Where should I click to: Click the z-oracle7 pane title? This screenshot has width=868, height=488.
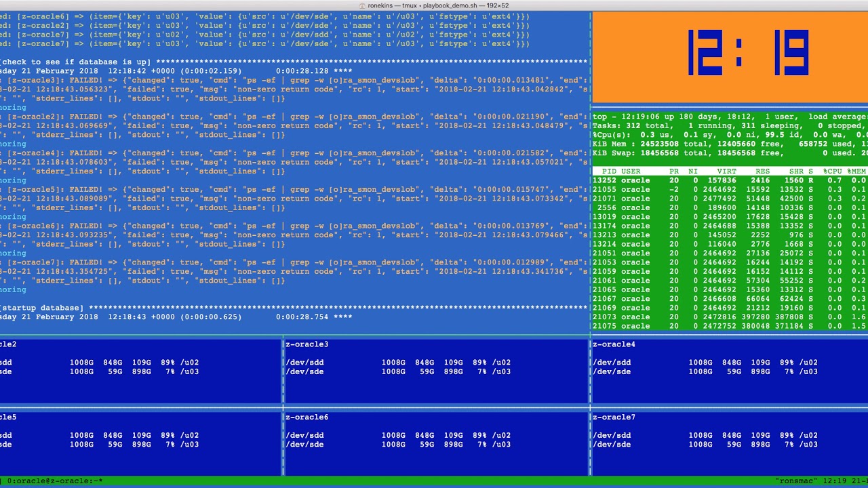(x=614, y=418)
